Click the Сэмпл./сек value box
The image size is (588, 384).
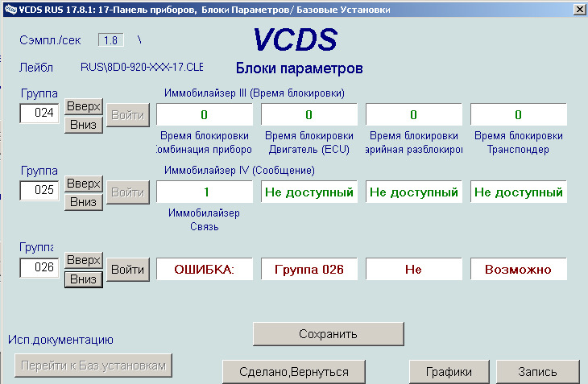click(111, 40)
